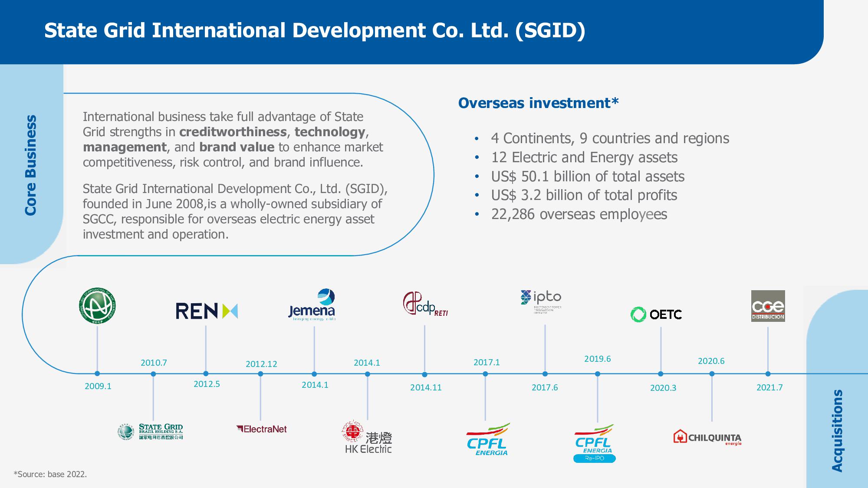Click the CGE Distribucion logo
Screen dimensions: 868x488
[x=768, y=306]
